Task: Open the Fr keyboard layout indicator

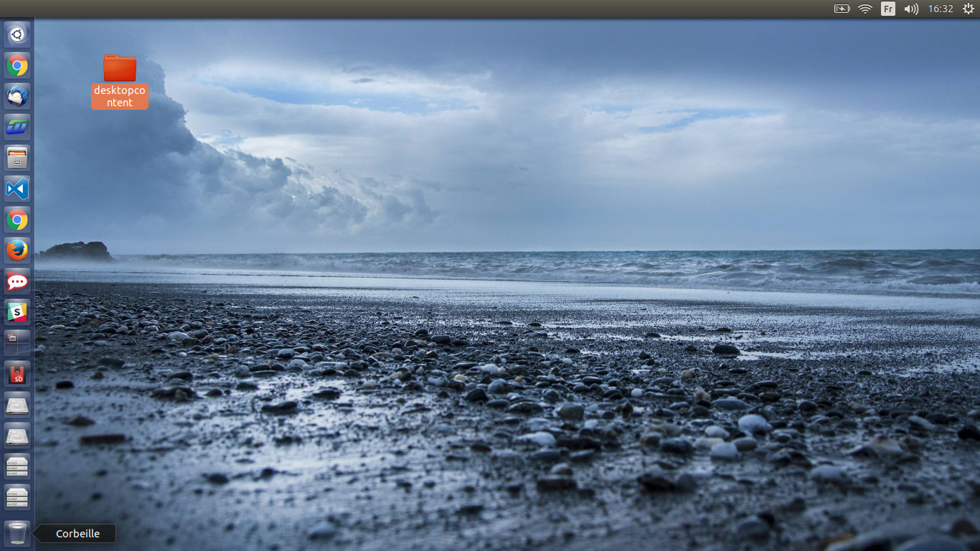Action: click(888, 9)
